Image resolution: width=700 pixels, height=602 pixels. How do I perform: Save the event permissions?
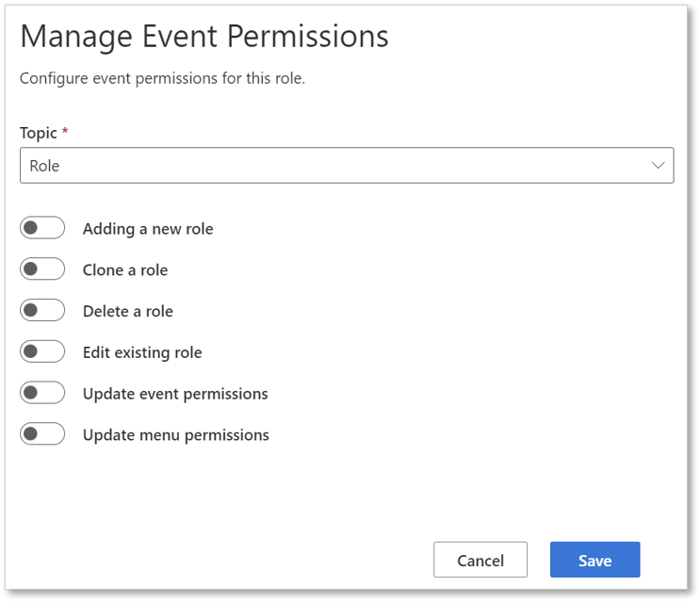(x=595, y=560)
